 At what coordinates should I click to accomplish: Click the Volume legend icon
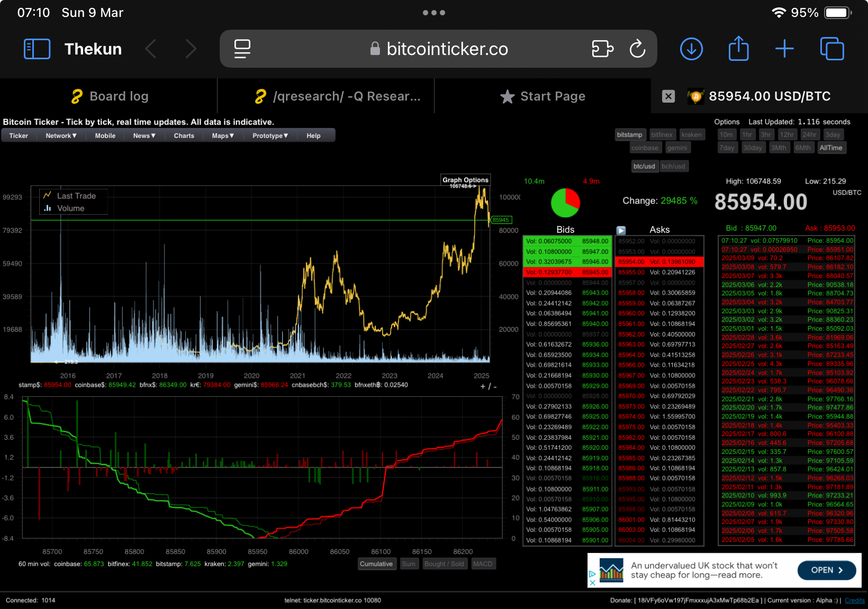[47, 208]
